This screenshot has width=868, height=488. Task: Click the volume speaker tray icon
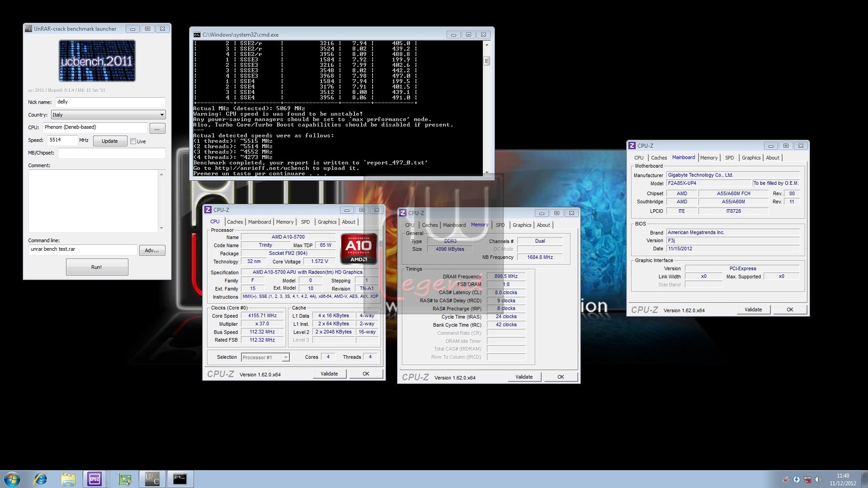[818, 479]
